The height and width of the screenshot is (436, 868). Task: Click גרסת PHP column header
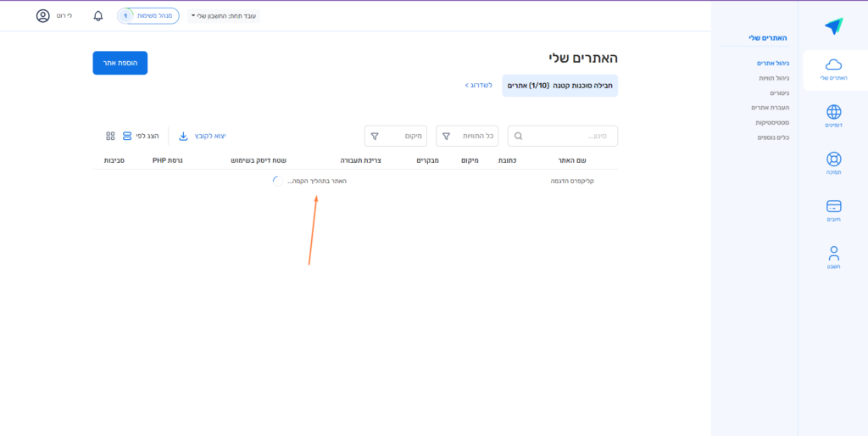coord(168,160)
